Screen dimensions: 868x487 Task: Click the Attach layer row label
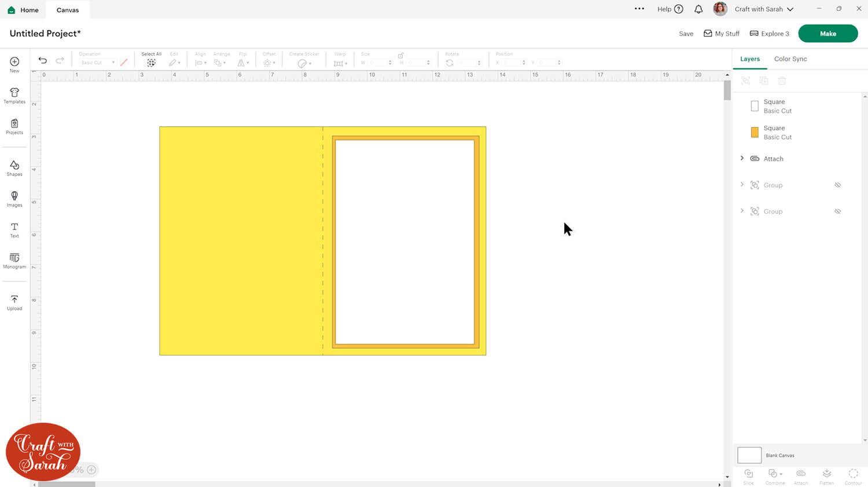[773, 159]
